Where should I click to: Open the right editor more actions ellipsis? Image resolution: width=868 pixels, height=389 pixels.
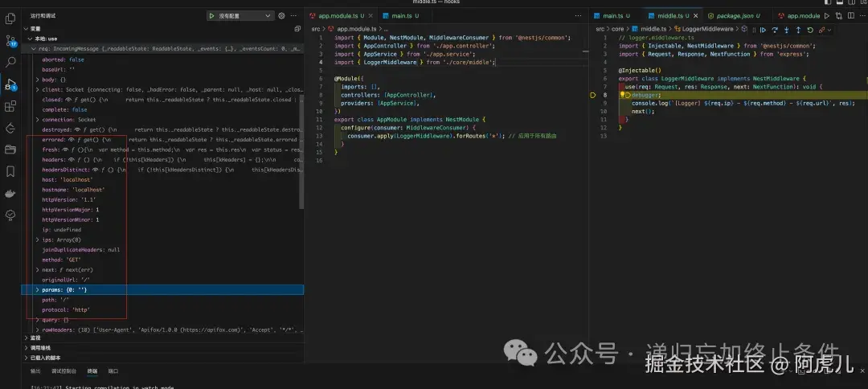862,16
